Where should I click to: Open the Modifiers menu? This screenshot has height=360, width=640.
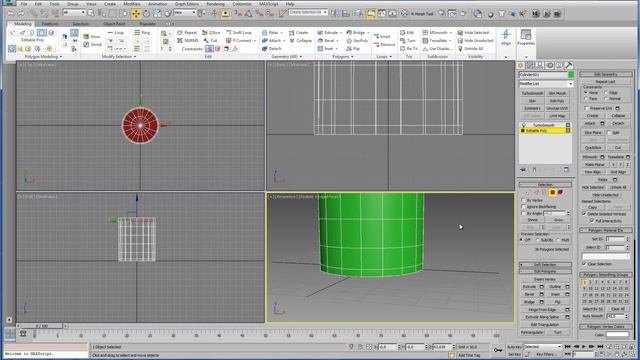click(x=131, y=4)
